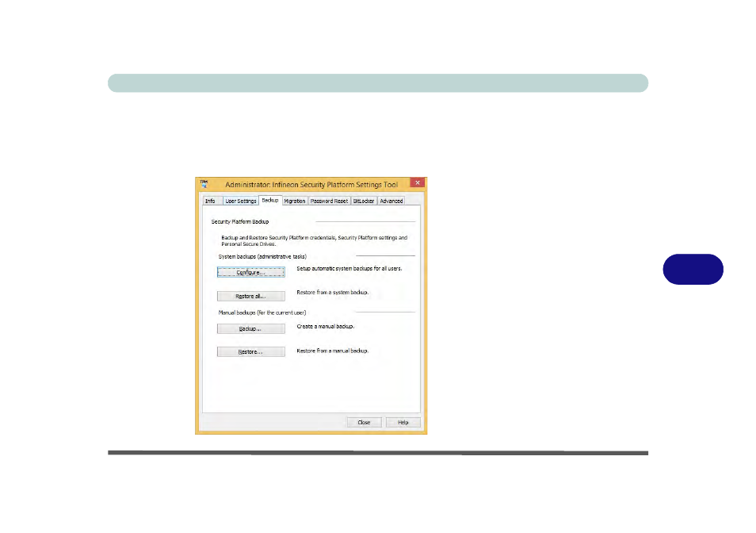Click the TPM icon in the title bar
Screen dimensions: 756x533
pos(204,184)
